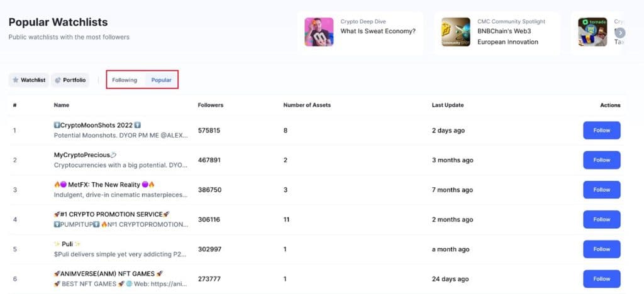Click '7 months ago' last update cell
The height and width of the screenshot is (294, 644).
452,190
